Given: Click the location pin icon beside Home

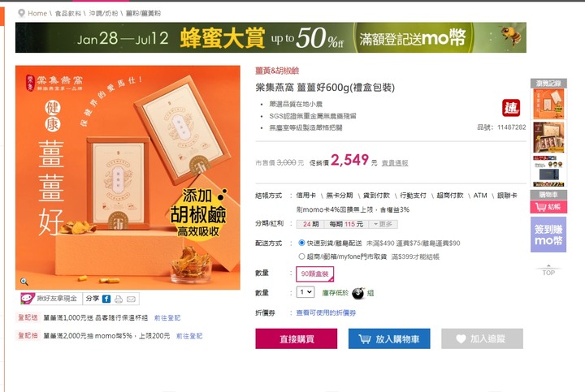Looking at the screenshot, I should [x=21, y=14].
